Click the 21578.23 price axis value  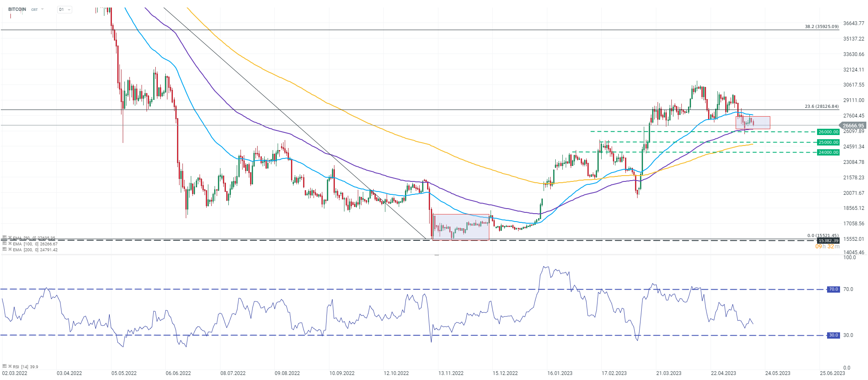point(854,178)
